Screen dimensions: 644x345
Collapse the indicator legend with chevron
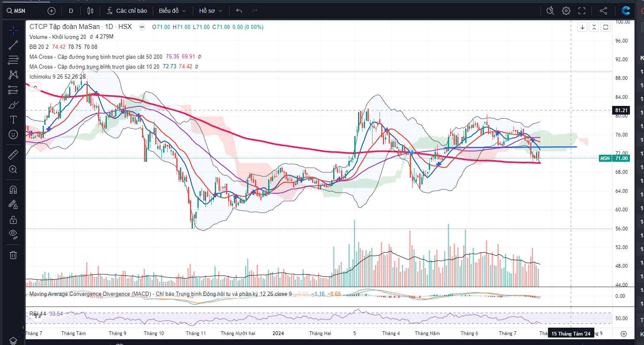pos(35,87)
